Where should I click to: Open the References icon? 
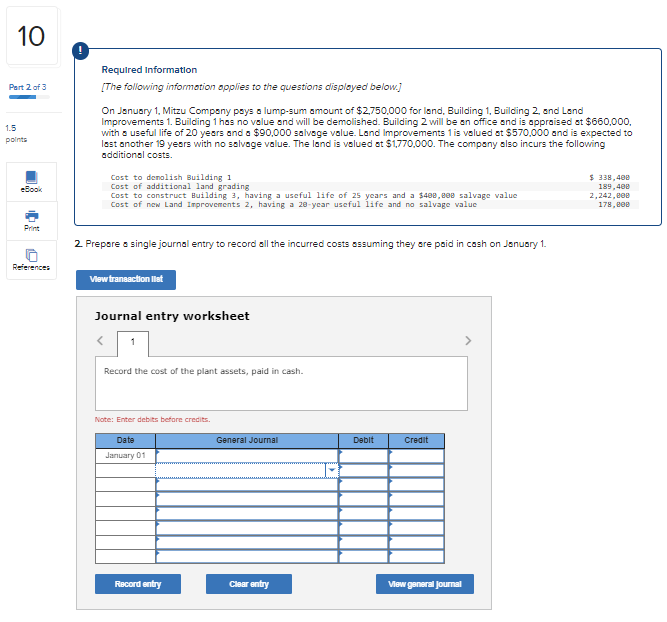click(31, 255)
